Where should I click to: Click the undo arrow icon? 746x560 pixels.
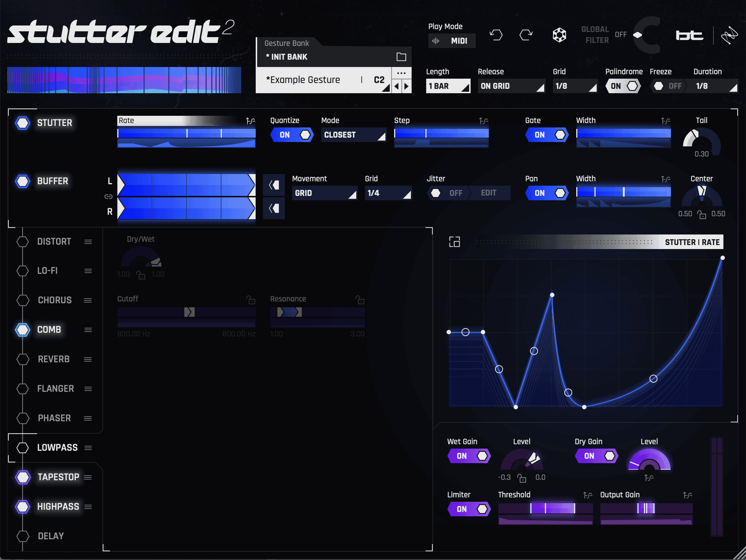click(x=496, y=35)
